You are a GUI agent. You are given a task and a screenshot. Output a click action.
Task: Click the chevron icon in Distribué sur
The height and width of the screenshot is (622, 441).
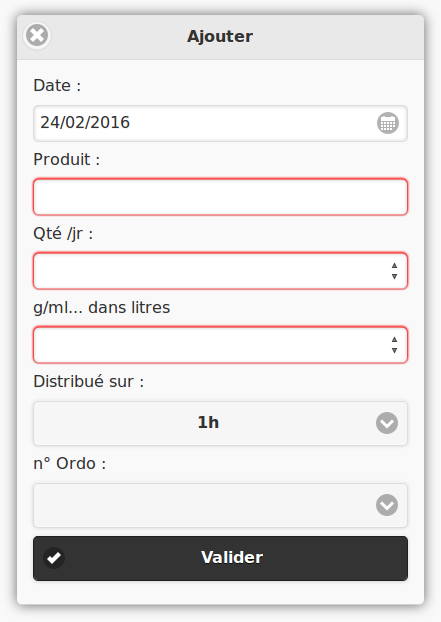387,423
